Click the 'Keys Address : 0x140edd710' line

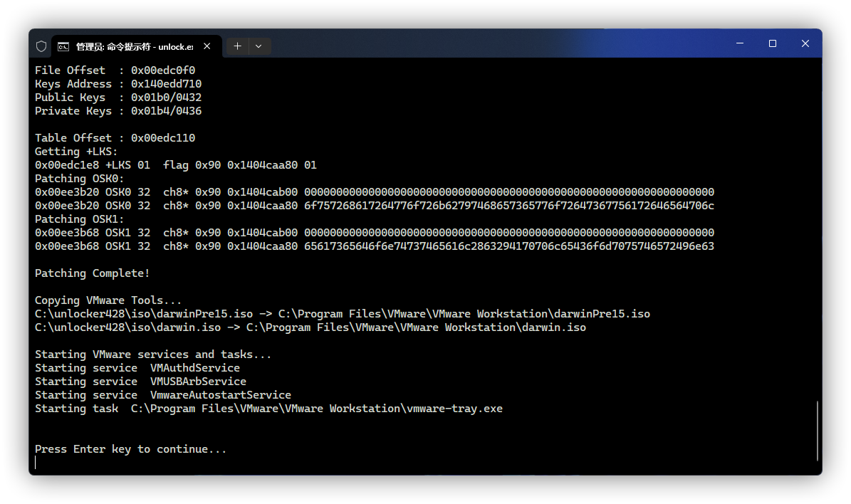[x=118, y=84]
